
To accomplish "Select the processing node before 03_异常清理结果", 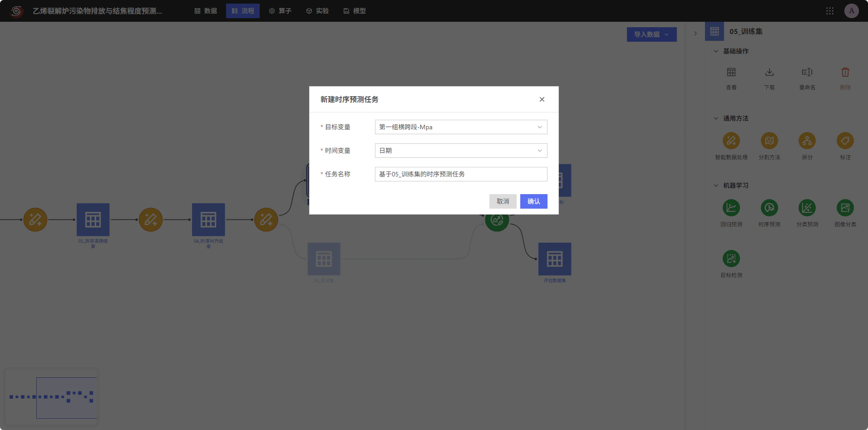I will tap(35, 220).
